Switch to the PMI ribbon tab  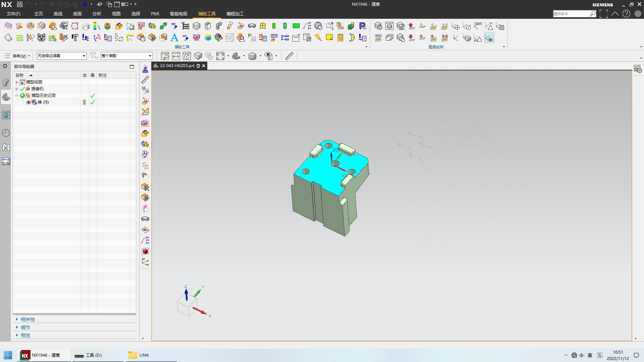[x=155, y=14]
